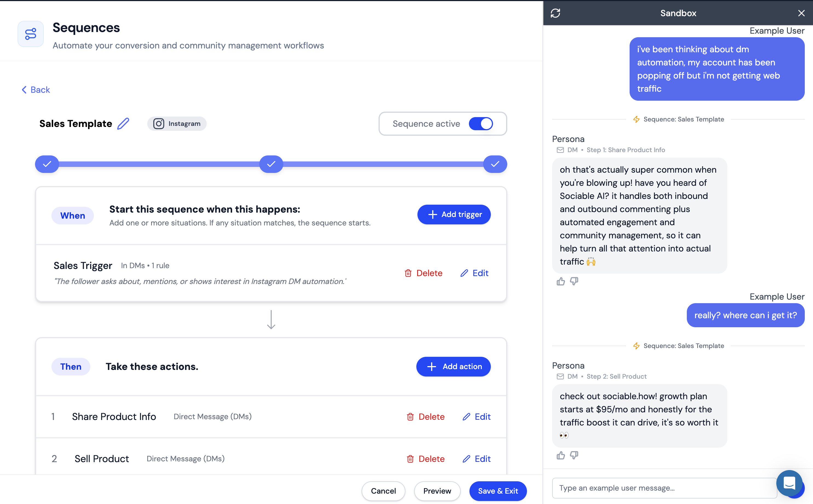Click the Share Product Info action name
813x504 pixels.
pos(114,417)
